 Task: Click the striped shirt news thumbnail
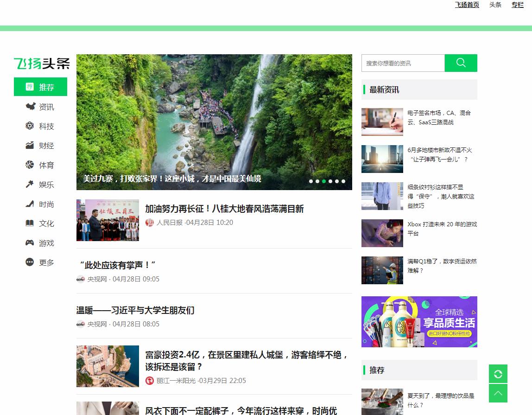click(x=382, y=196)
